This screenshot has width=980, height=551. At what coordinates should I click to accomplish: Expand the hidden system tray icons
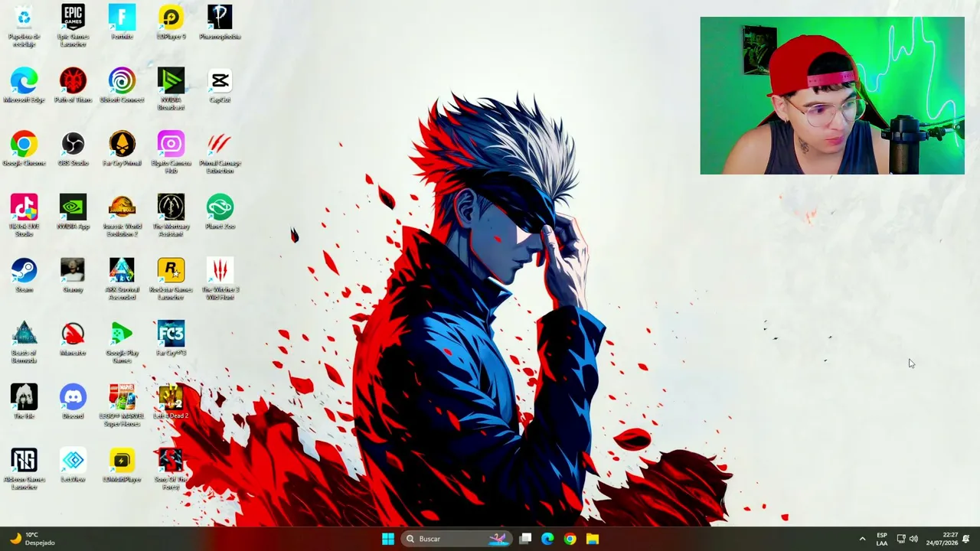click(x=862, y=539)
